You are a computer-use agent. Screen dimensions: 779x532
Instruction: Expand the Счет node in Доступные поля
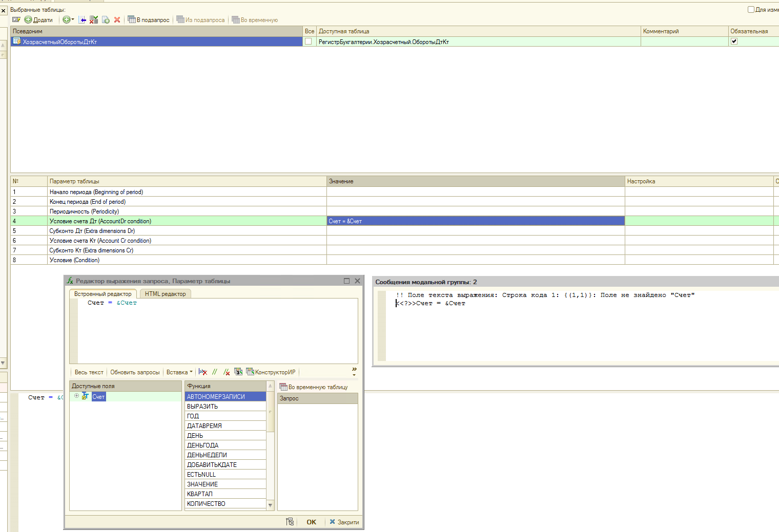(x=76, y=396)
